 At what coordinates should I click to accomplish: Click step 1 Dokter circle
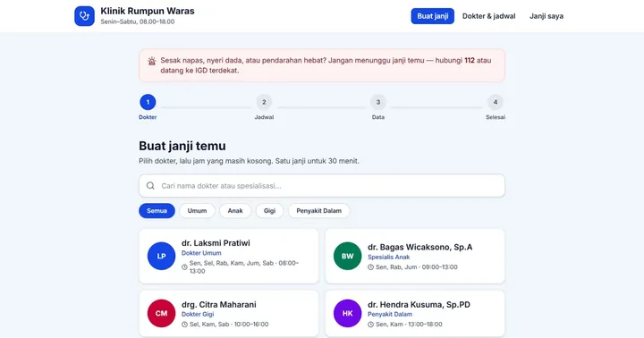coord(148,102)
